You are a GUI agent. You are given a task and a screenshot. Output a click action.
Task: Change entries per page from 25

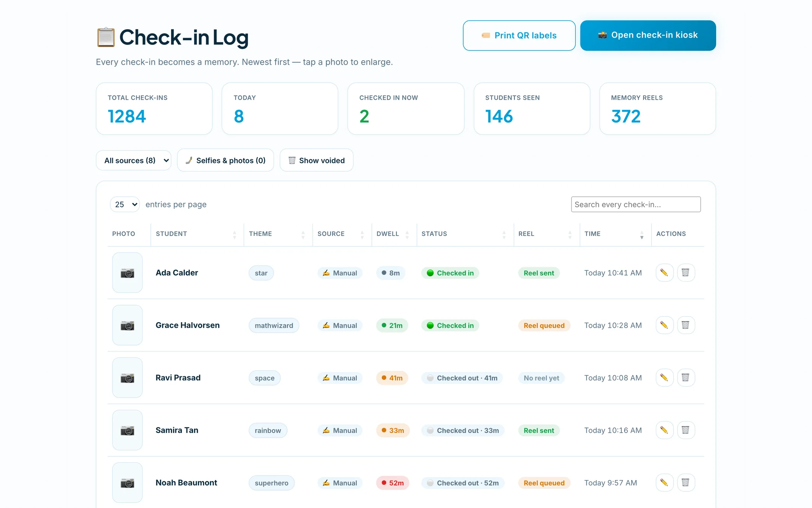tap(125, 204)
